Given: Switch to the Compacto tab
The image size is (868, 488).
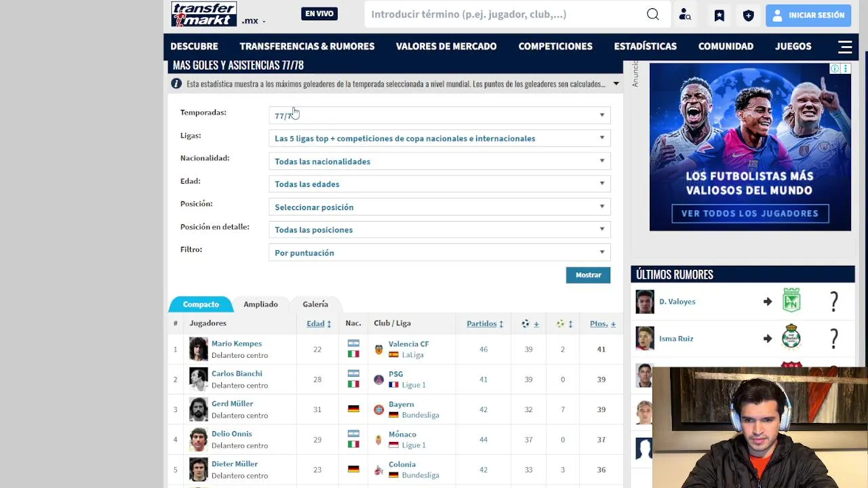Looking at the screenshot, I should tap(201, 304).
